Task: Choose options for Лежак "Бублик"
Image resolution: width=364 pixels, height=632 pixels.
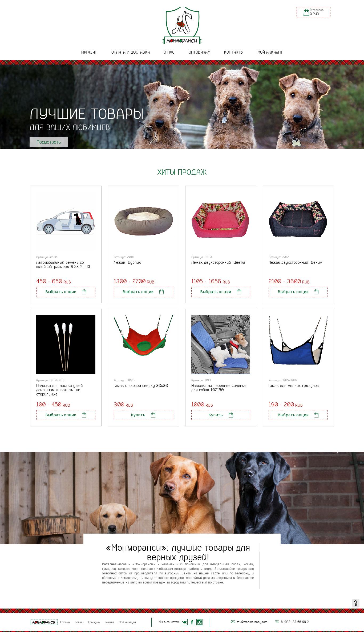Action: (143, 292)
